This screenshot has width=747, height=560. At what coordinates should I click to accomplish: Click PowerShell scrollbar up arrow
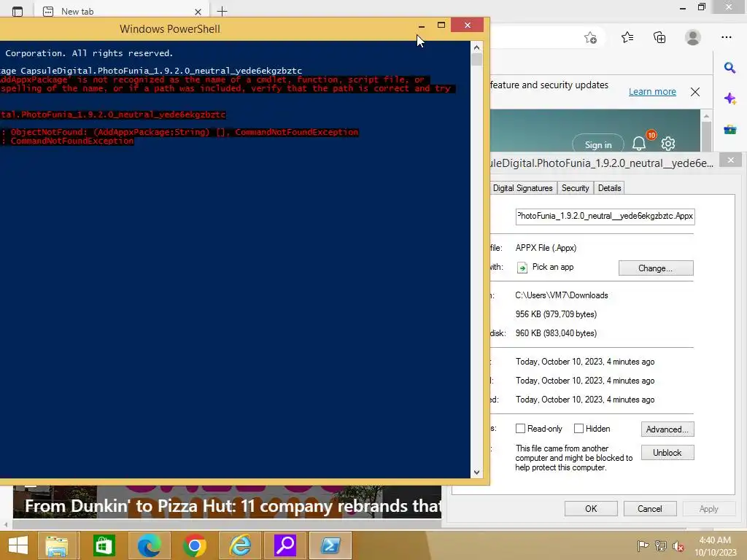(477, 47)
